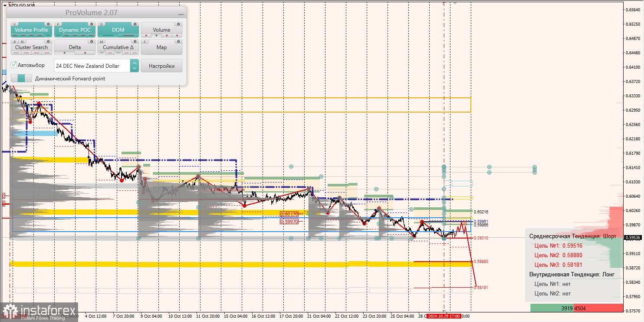Click the 0.58880 target level label
The height and width of the screenshot is (322, 644).
(481, 262)
